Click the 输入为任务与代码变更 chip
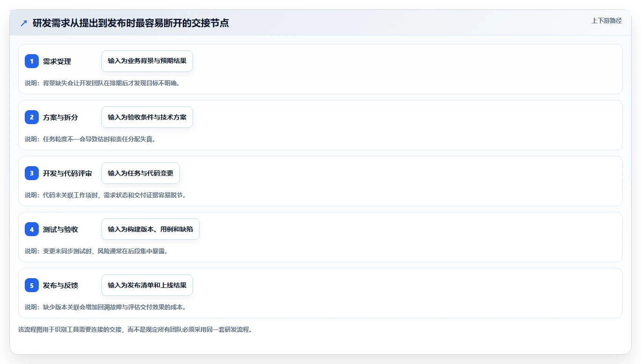The width and height of the screenshot is (641, 364). 141,173
